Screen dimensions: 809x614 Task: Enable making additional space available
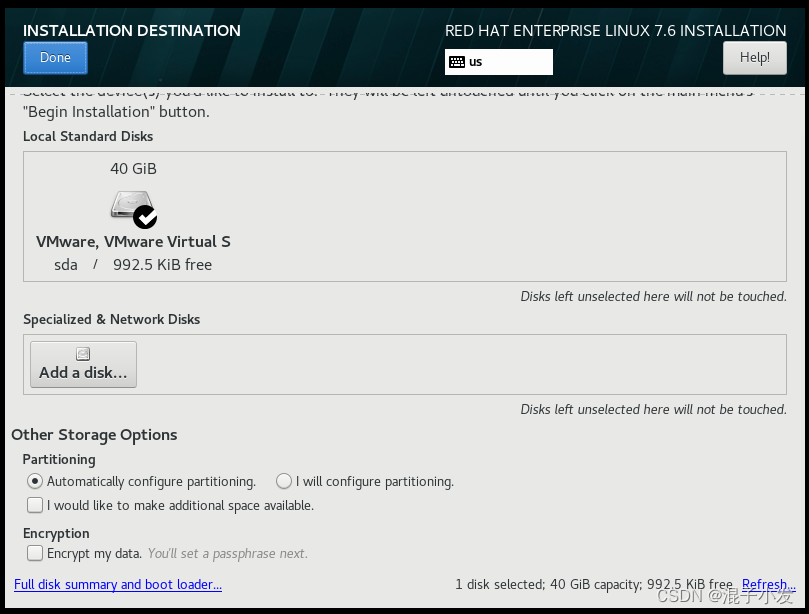[35, 505]
